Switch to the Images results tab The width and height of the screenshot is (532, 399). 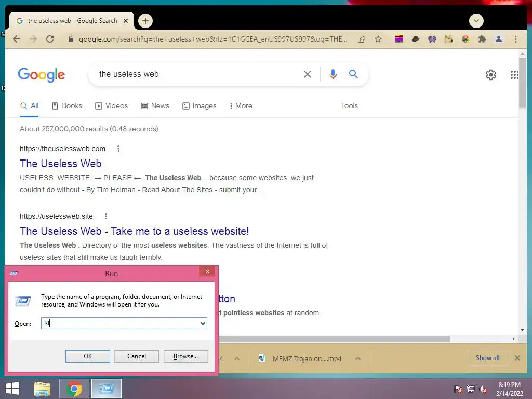(199, 106)
